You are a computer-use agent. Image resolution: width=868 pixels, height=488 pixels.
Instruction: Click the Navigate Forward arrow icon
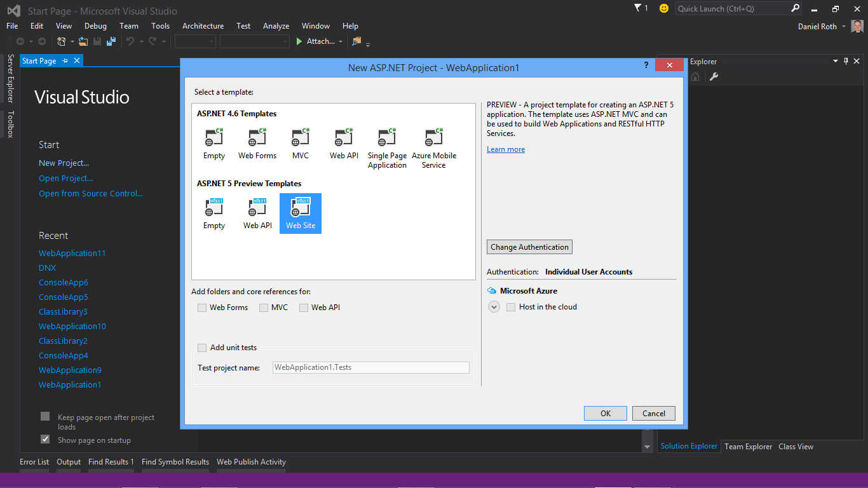(x=42, y=41)
